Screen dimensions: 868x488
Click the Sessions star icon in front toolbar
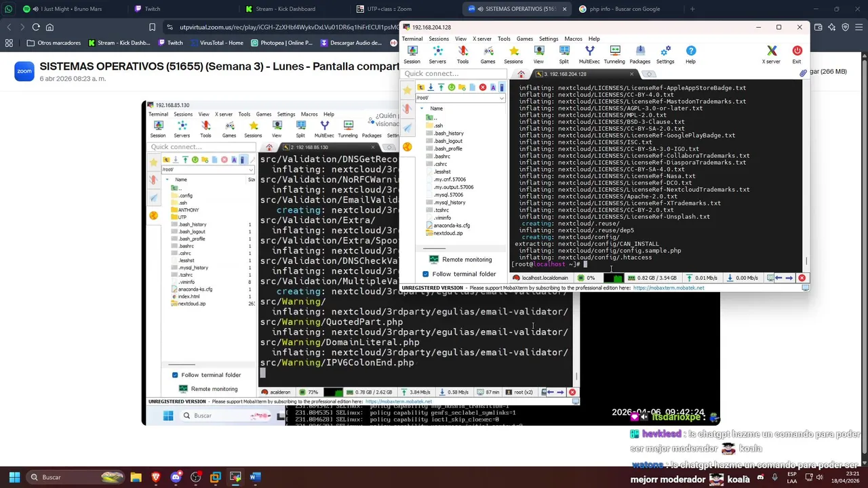(x=513, y=55)
